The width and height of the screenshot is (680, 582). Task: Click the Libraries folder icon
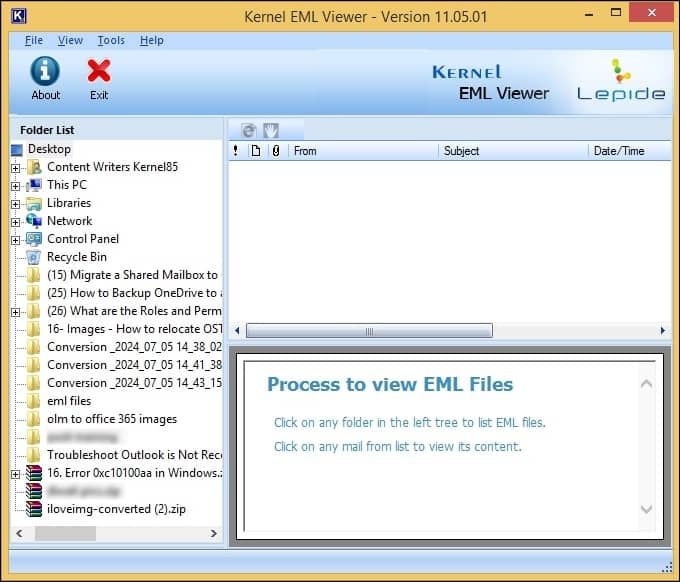34,203
